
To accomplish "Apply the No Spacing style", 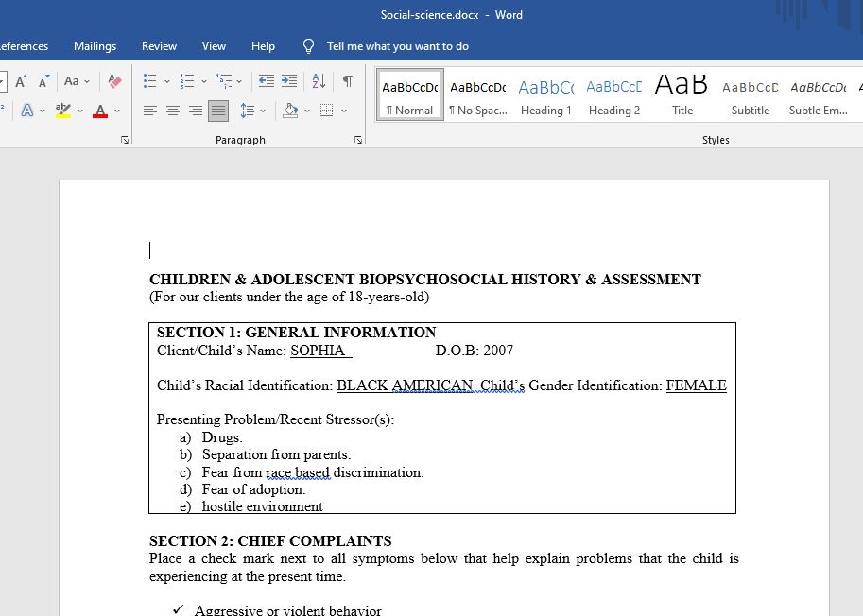I will click(477, 94).
